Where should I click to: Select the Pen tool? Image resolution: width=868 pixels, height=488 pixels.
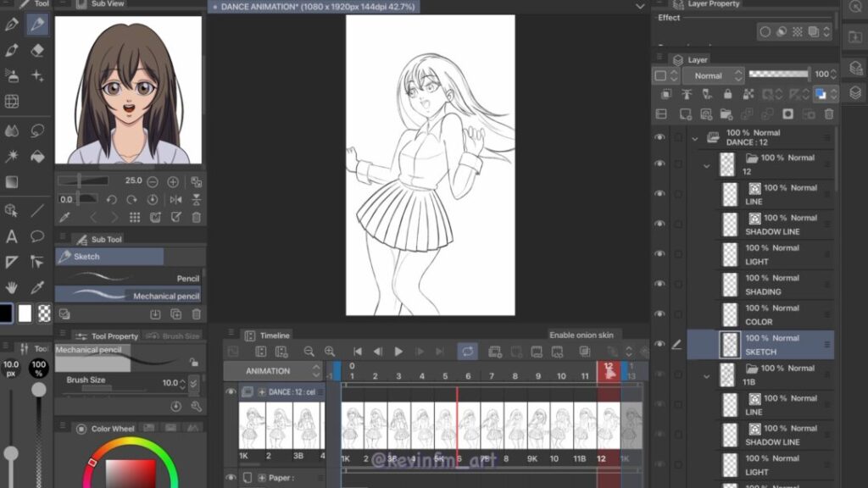pos(12,25)
